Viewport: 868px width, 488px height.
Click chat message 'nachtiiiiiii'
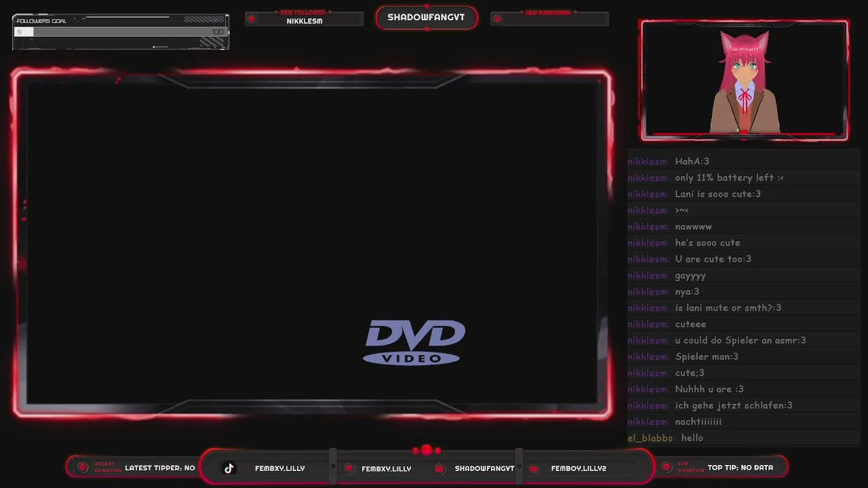tap(698, 422)
